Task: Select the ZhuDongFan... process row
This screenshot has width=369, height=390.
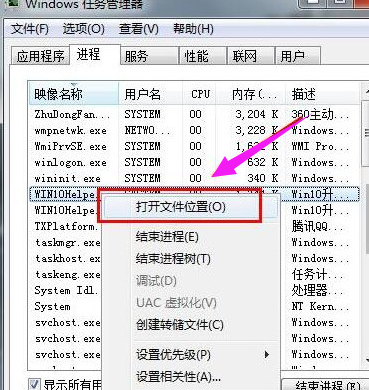Action: click(x=194, y=114)
